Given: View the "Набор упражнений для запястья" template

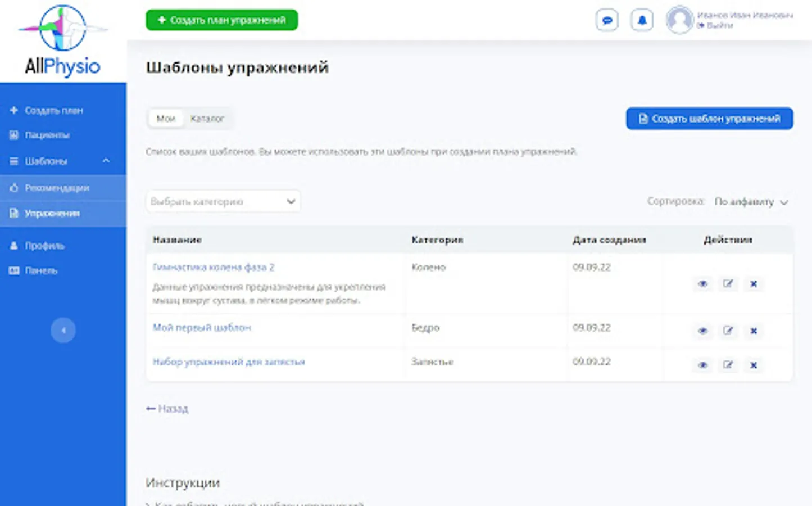Looking at the screenshot, I should (702, 365).
